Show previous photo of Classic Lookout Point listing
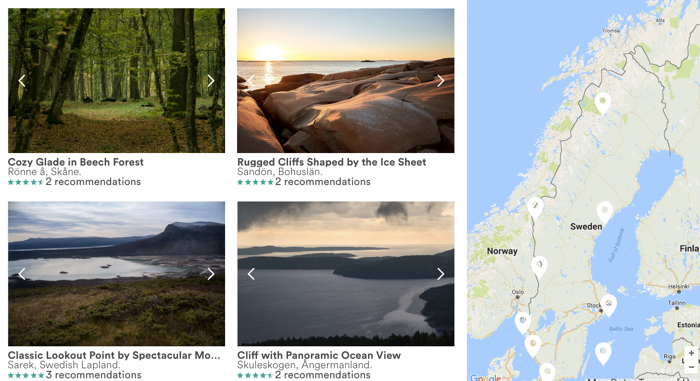 pos(22,274)
